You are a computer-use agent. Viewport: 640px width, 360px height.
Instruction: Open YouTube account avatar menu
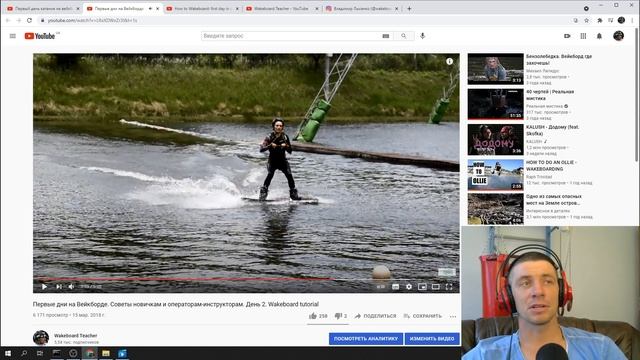click(618, 36)
